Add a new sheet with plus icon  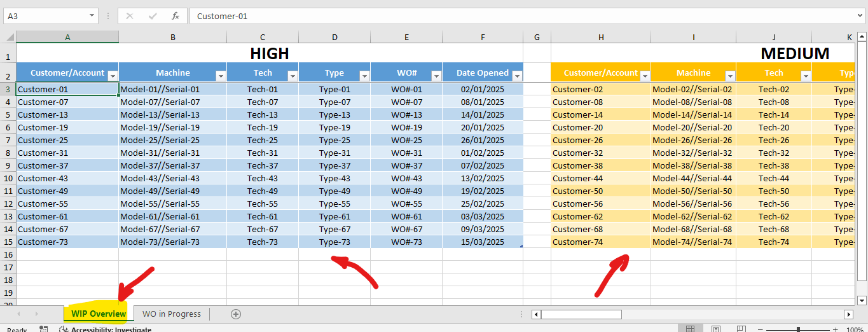[x=236, y=314]
